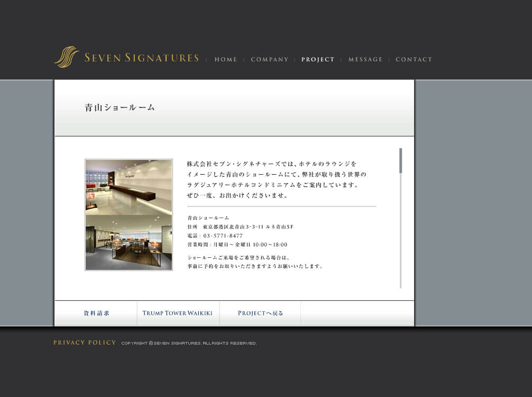Screen dimensions: 532x397
Task: Open the Privacy Policy link
Action: coord(85,342)
